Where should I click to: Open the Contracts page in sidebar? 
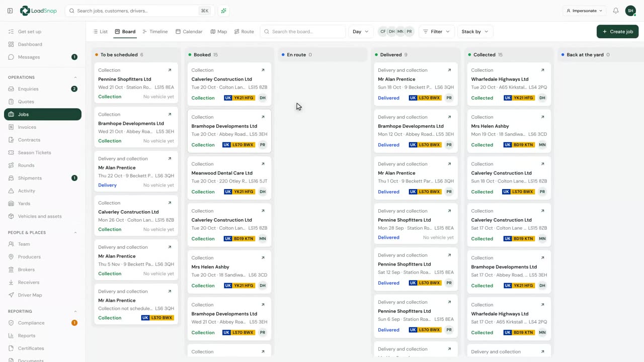tap(43, 140)
